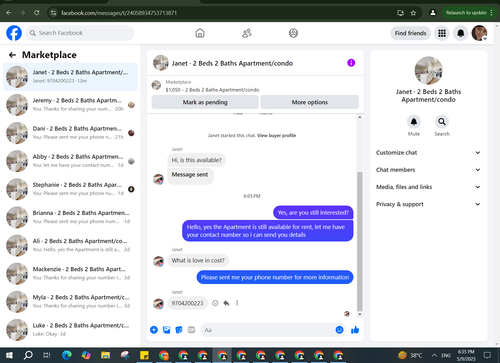The height and width of the screenshot is (363, 500).
Task: Open the notifications bell in header
Action: coord(461,33)
